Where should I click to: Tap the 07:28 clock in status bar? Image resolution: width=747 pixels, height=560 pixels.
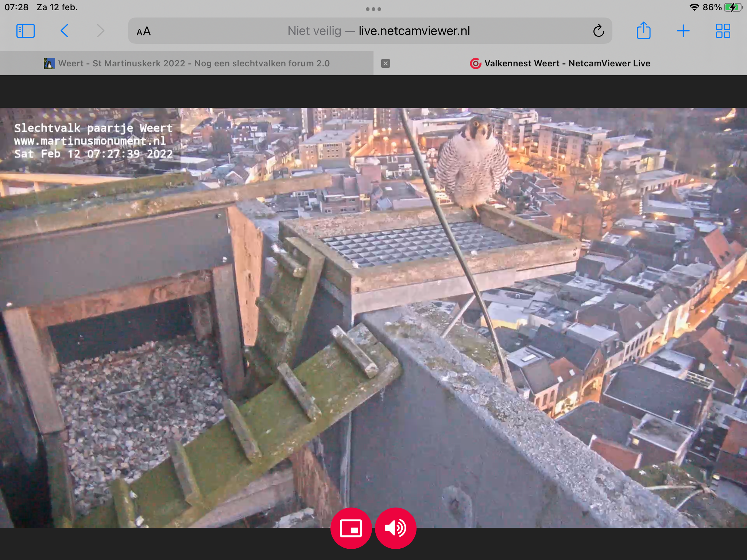point(16,7)
